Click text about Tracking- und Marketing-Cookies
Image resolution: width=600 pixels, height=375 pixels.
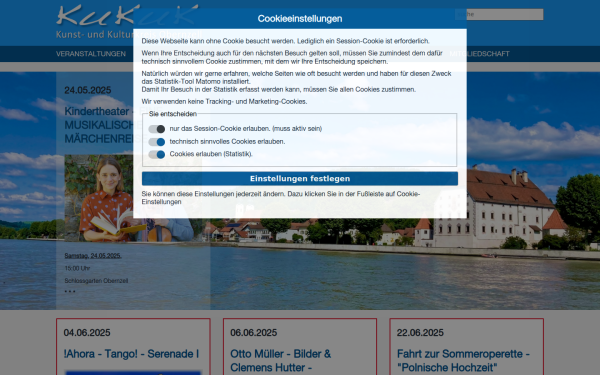pyautogui.click(x=224, y=101)
